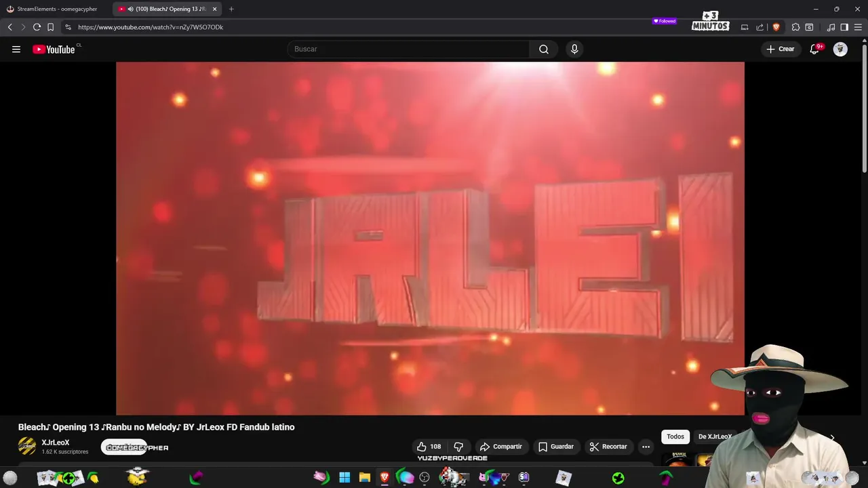Toggle the Brave sidebar panel
Screen dimensions: 868x488
[x=844, y=27]
